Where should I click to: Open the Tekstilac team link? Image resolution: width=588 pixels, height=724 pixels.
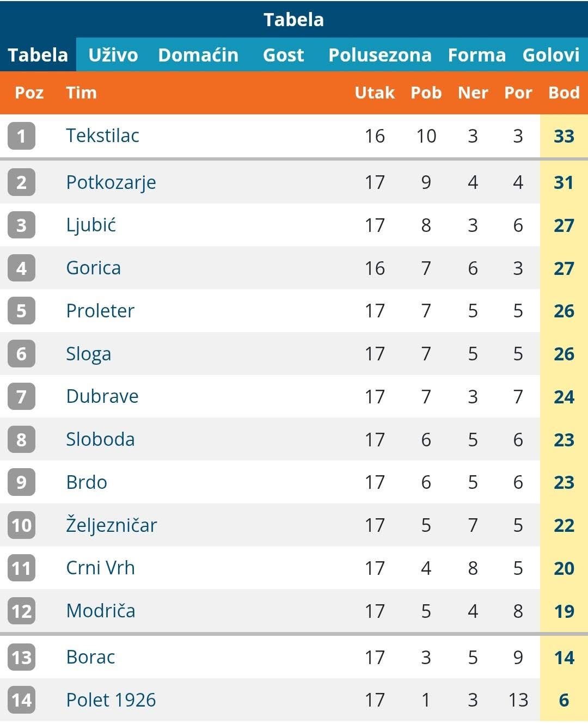[x=102, y=136]
